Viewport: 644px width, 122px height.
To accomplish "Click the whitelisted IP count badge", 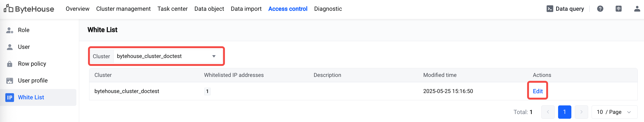I will [207, 91].
